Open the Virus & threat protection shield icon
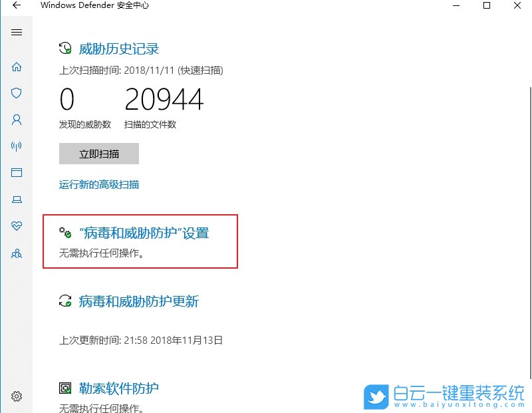Screen dimensions: 532x413 coord(16,93)
